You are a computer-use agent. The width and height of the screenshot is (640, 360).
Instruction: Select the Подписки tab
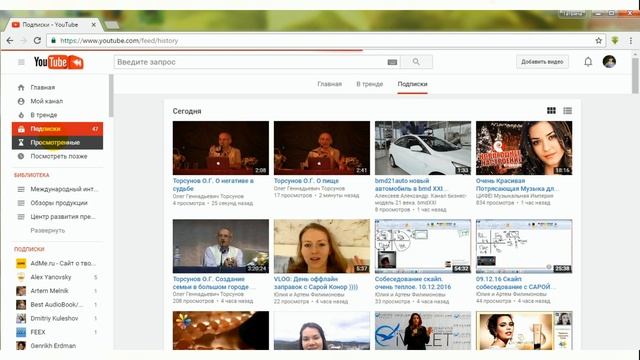click(412, 84)
